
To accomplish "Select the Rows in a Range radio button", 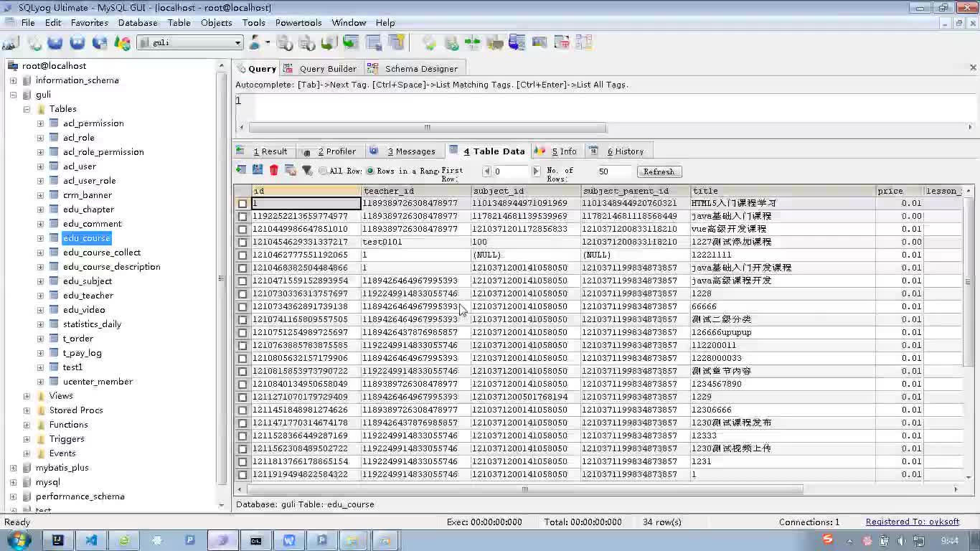I will tap(370, 171).
